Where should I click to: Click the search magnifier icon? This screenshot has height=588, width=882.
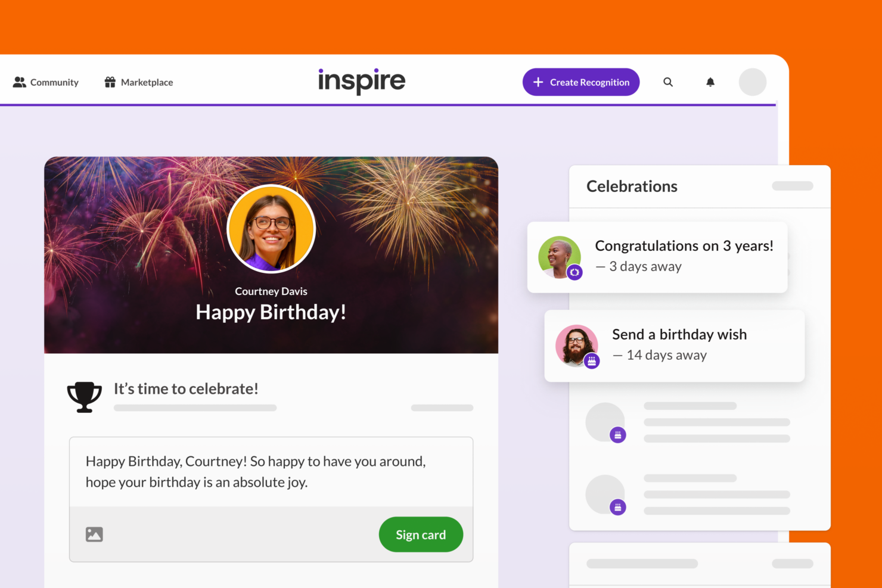[668, 82]
